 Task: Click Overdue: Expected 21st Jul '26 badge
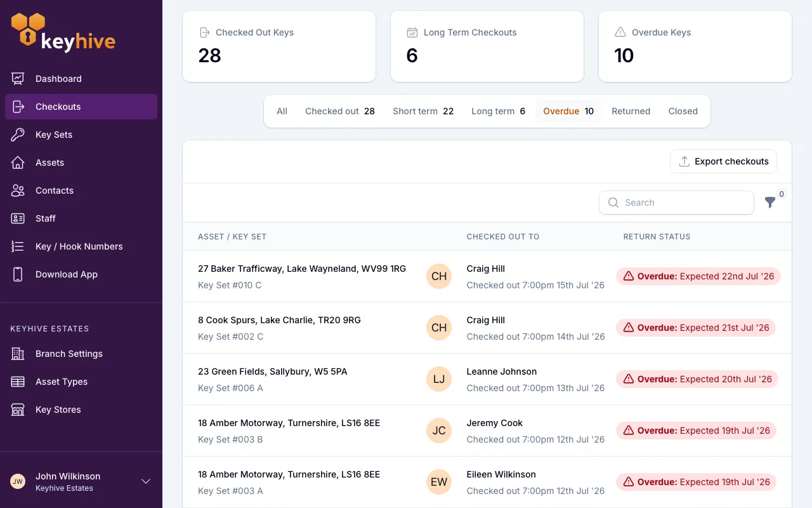tap(696, 328)
